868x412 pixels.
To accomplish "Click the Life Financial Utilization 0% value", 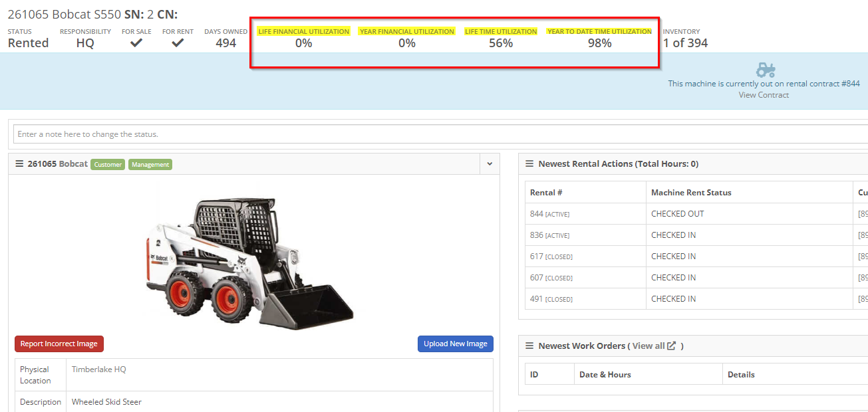I will [304, 43].
